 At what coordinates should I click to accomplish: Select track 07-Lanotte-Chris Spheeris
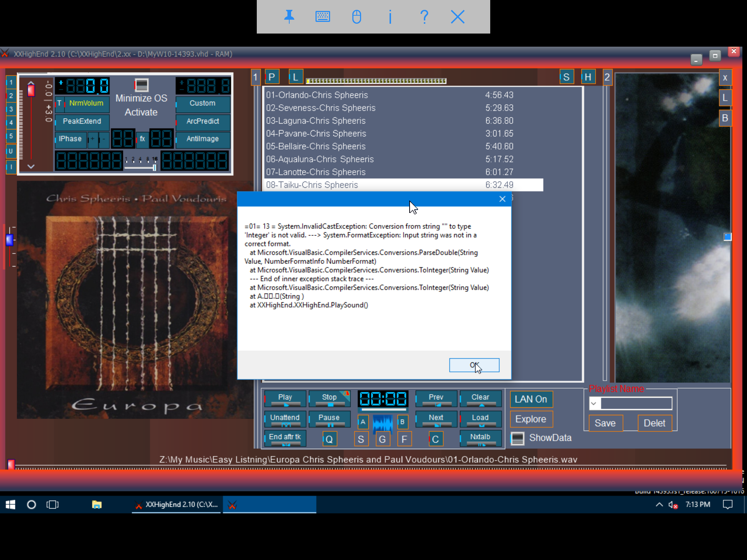click(x=403, y=172)
